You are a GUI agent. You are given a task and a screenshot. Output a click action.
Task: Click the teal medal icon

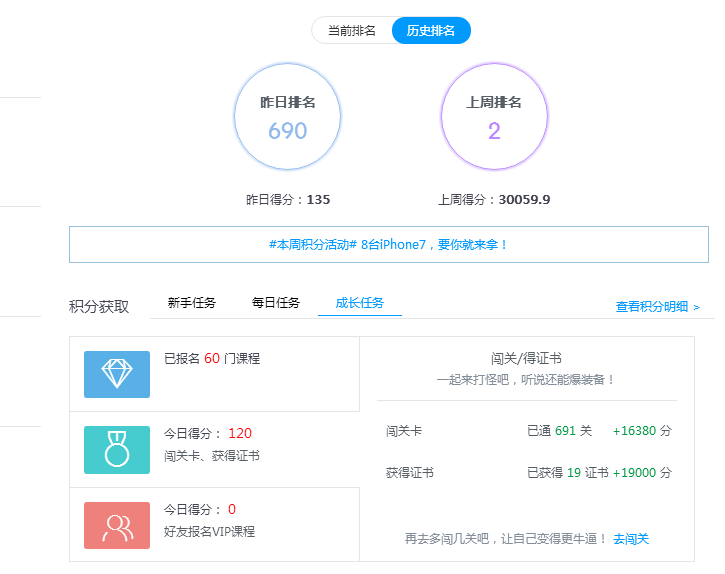[x=117, y=450]
